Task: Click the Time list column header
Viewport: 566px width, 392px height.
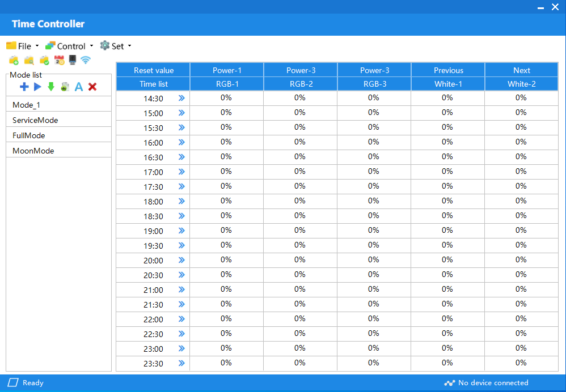Action: click(x=154, y=84)
